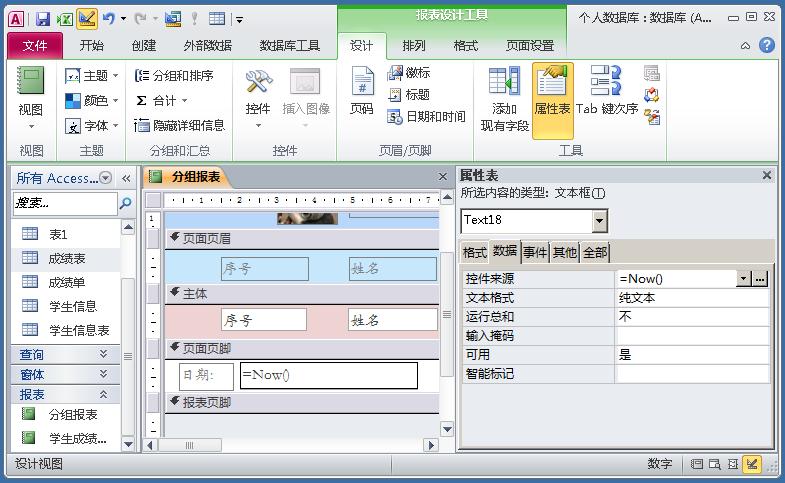Open the 主题 themes gallery
785x483 pixels.
[91, 76]
